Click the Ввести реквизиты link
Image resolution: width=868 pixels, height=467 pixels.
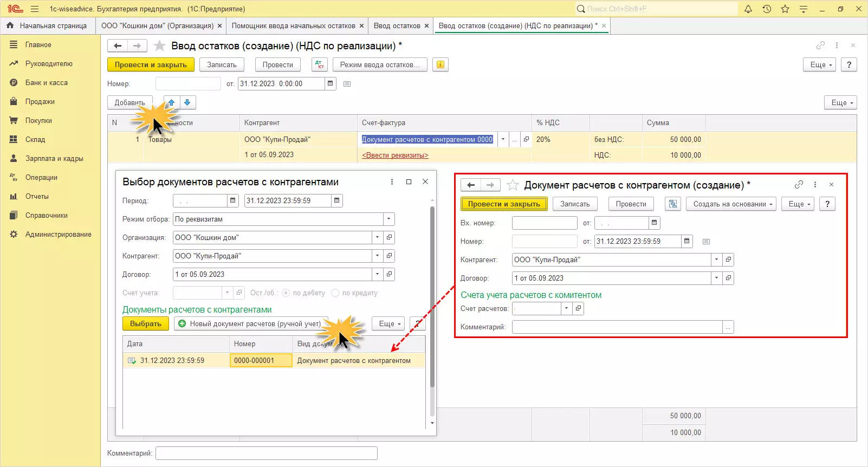tap(395, 155)
